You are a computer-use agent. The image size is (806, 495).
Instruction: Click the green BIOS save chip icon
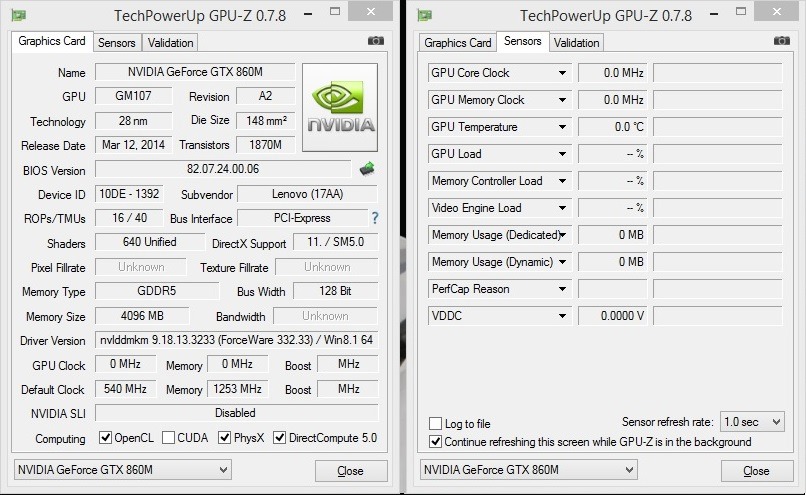367,169
